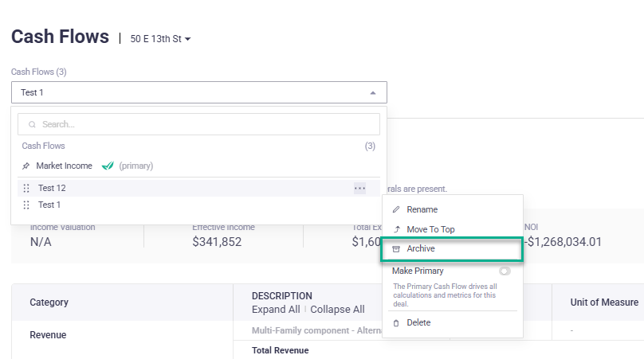The height and width of the screenshot is (359, 644).
Task: Click the pin icon next to Market Income
Action: (x=26, y=166)
